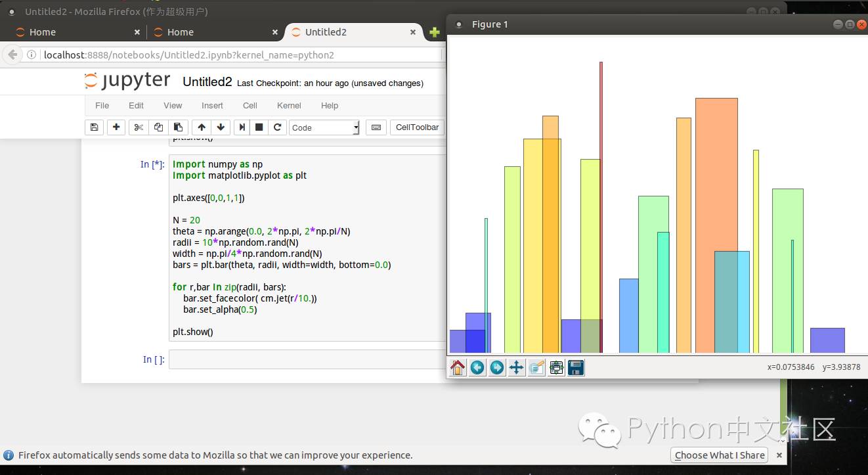Viewport: 868px width, 475px height.
Task: Open the configure subplots tool
Action: tap(556, 367)
